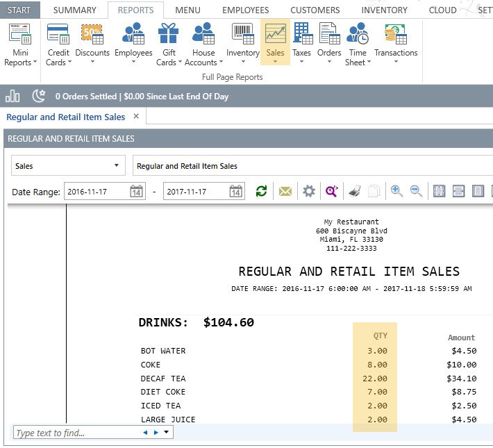The width and height of the screenshot is (493, 448).
Task: Find next match with right arrow
Action: (x=156, y=433)
